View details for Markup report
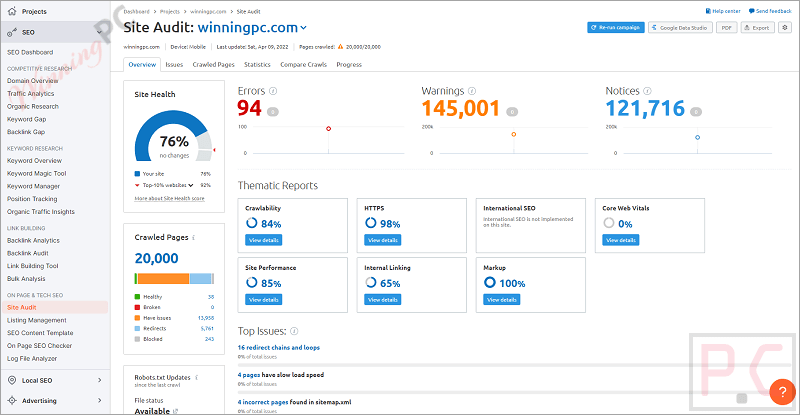 502,300
